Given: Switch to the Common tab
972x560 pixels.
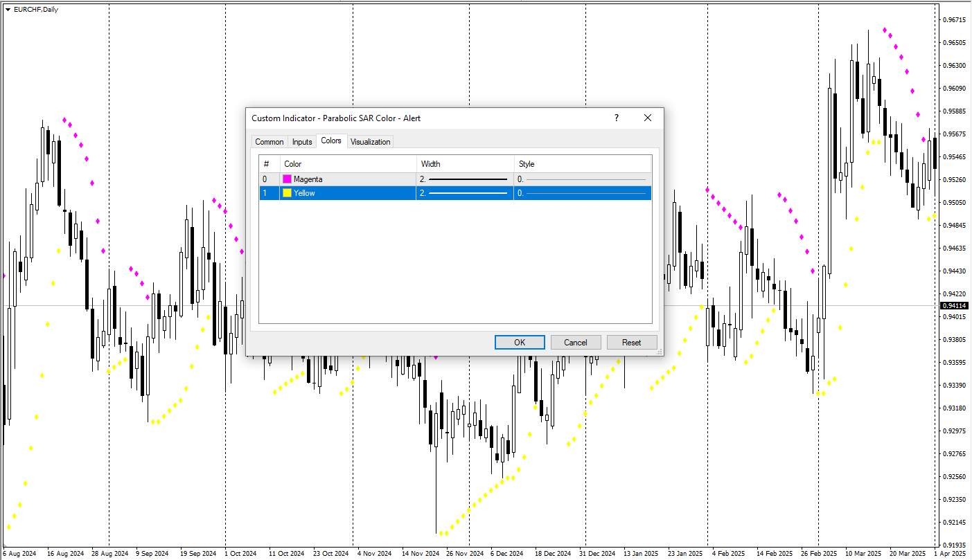Looking at the screenshot, I should pyautogui.click(x=269, y=142).
